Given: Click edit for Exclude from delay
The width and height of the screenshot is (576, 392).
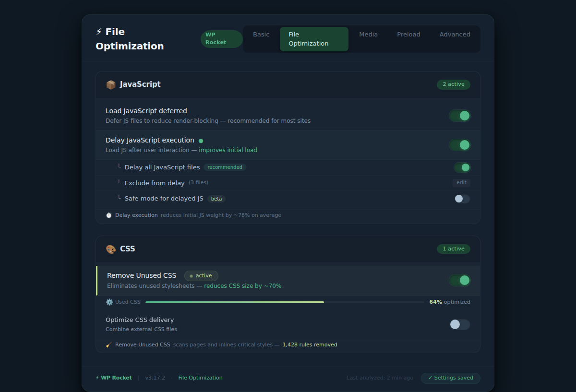Looking at the screenshot, I should click(x=461, y=183).
